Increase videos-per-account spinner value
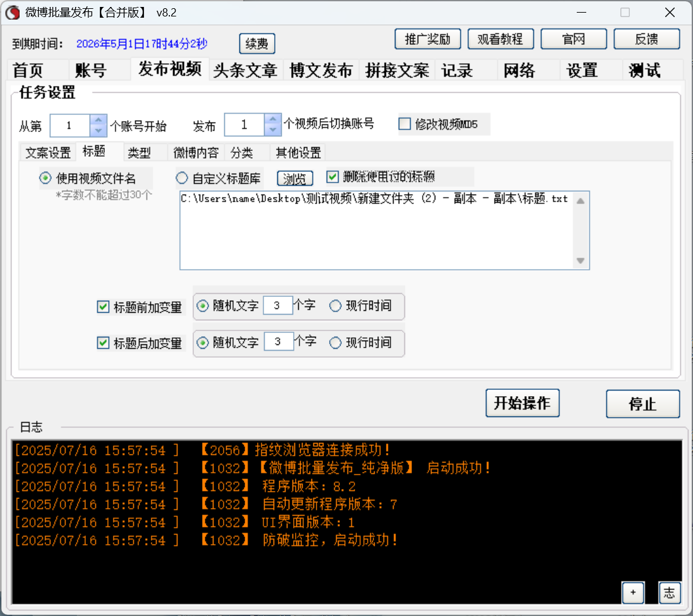Screen dimensions: 693x616 coord(273,119)
